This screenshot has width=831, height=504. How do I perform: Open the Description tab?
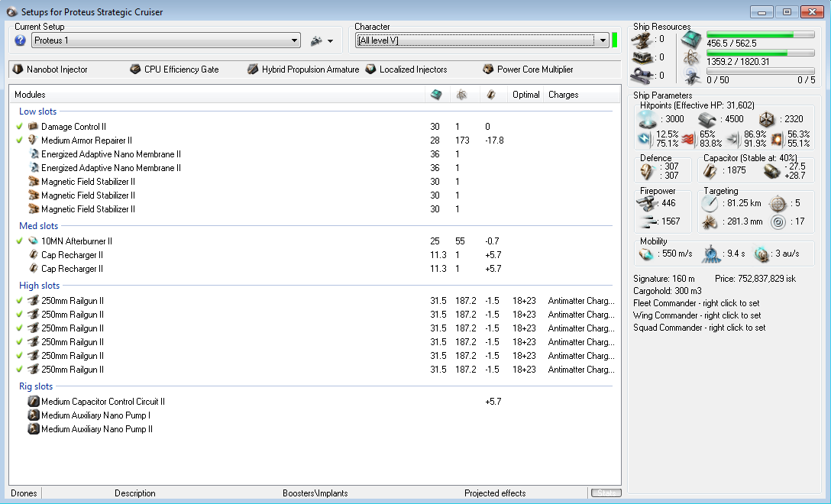coord(135,493)
